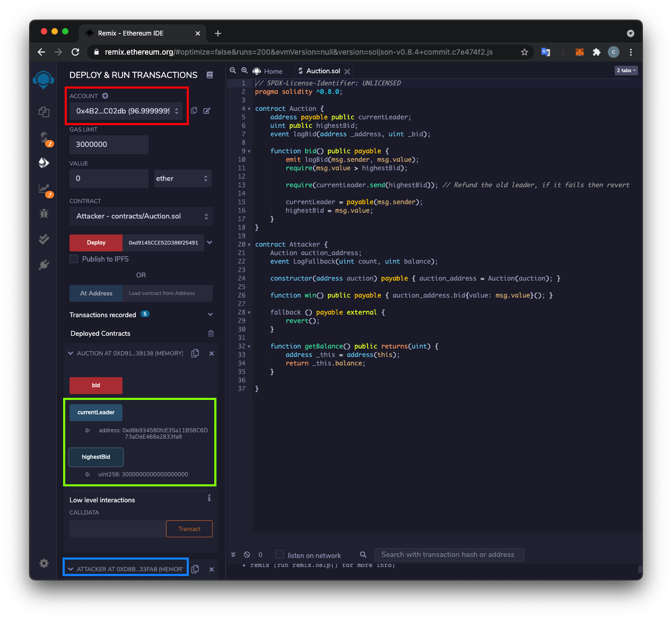The height and width of the screenshot is (619, 672).
Task: Fold the contract Auction code block
Action: pos(249,109)
